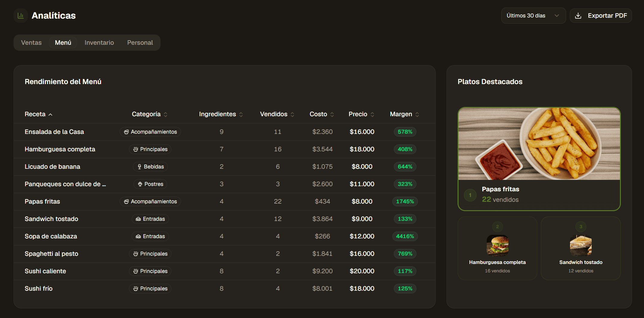This screenshot has width=644, height=318.
Task: Click the Principales icon in Sushi caliente row
Action: pos(136,271)
